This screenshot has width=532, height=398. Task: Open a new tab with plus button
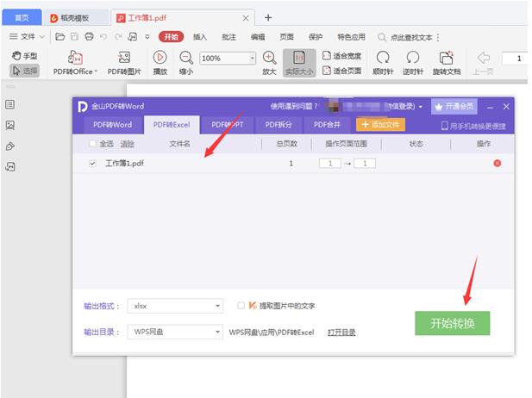[x=268, y=17]
